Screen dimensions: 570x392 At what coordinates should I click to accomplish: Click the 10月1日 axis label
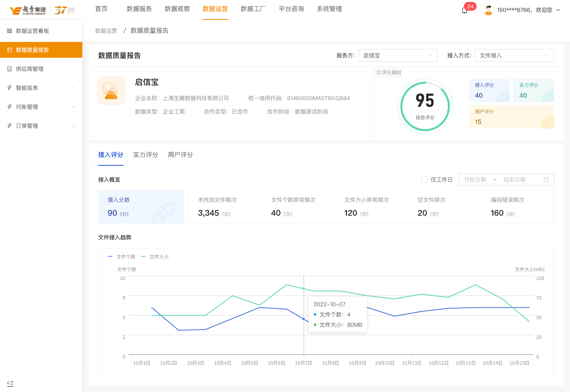[x=142, y=363]
